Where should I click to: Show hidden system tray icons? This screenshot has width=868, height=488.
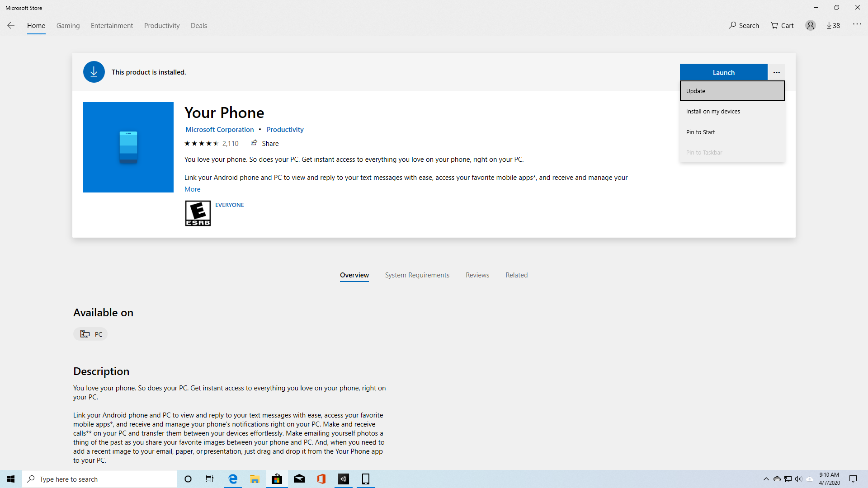(x=766, y=479)
